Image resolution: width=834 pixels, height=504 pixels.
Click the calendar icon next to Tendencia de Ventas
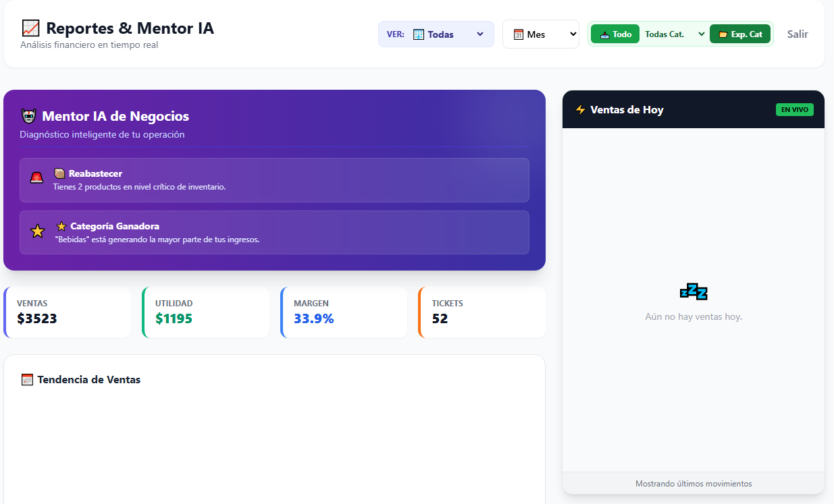[27, 380]
